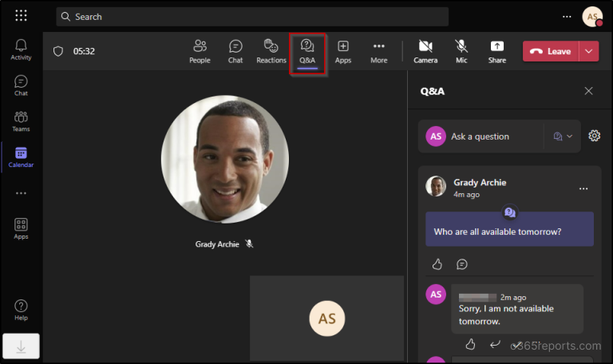Open More actions in meeting toolbar
This screenshot has width=613, height=364.
[379, 51]
